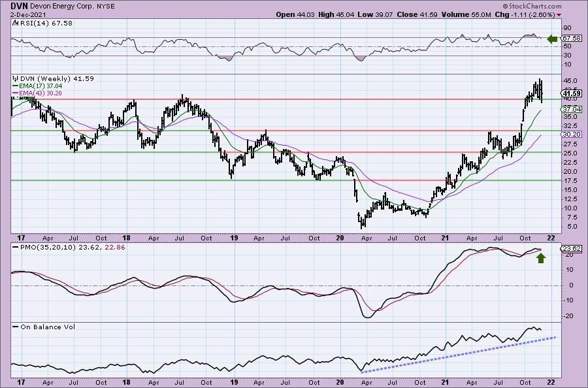Screen dimensions: 588x388
Task: Click the 18 year label on the bottom axis
Action: pyautogui.click(x=126, y=382)
